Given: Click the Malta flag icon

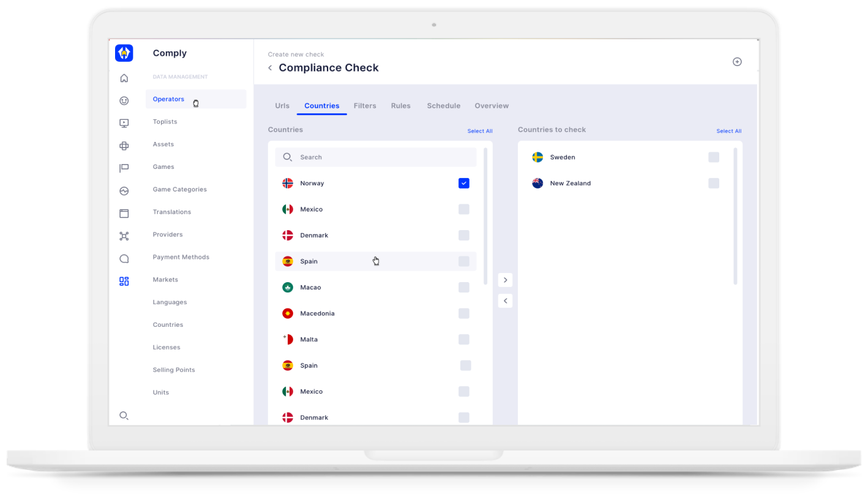Looking at the screenshot, I should [288, 339].
